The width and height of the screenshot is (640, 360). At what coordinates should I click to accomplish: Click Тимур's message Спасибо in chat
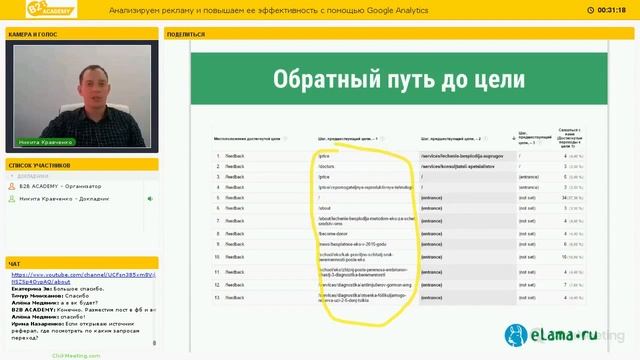click(50, 296)
